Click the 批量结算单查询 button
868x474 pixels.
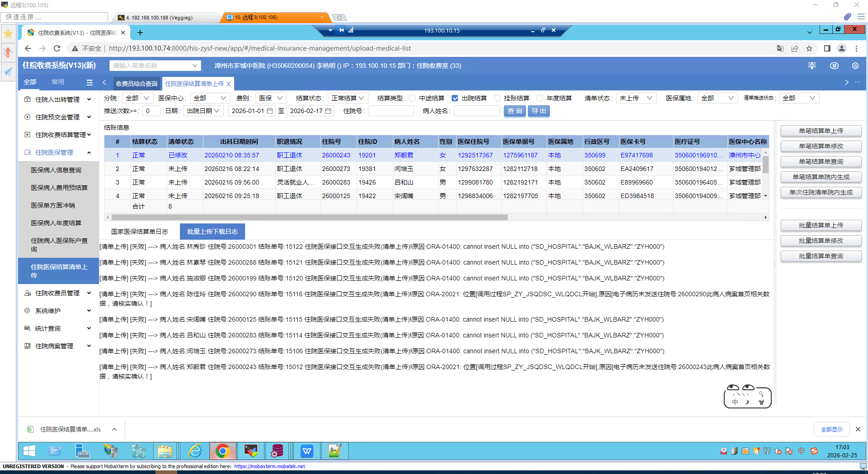tap(821, 256)
